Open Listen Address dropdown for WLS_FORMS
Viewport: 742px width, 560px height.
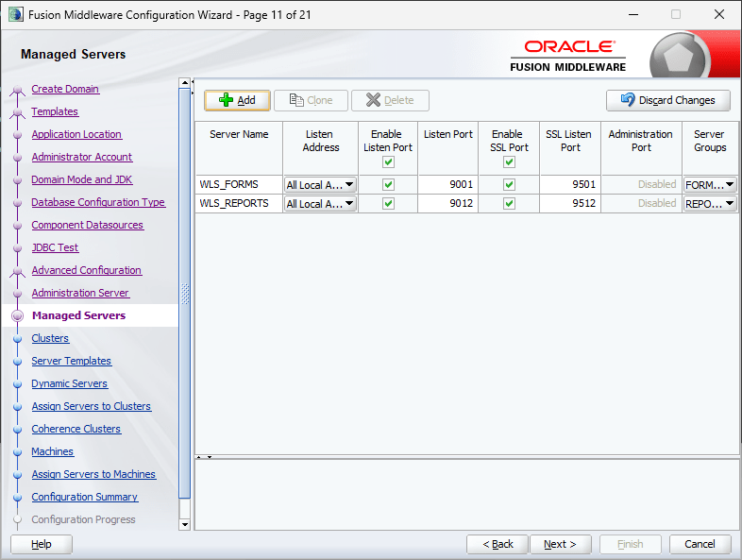pos(320,184)
